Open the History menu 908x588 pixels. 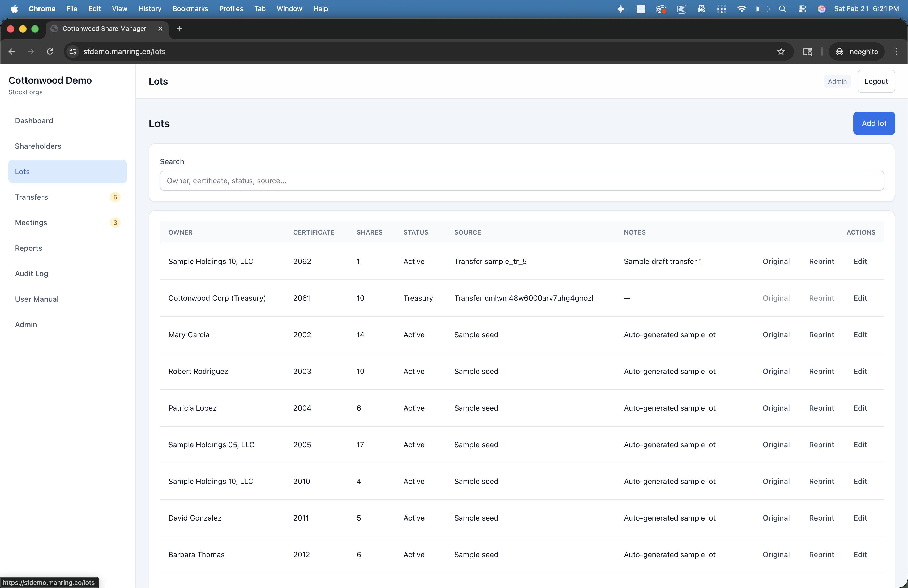click(149, 8)
